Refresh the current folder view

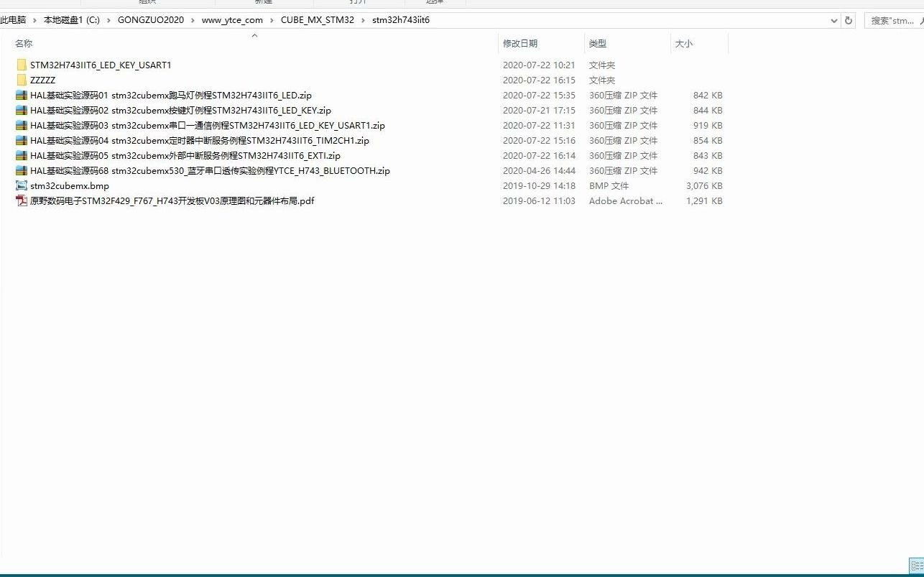click(x=849, y=20)
